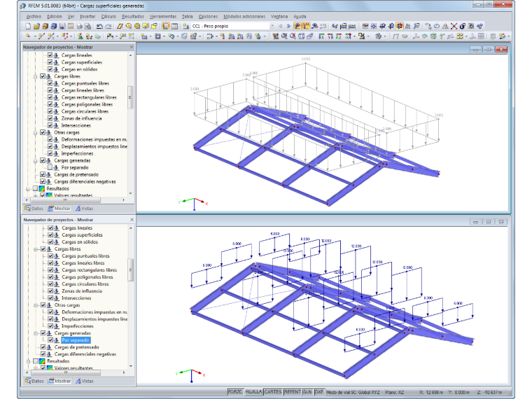
Task: Switch to Mostrar tab in lower navigator
Action: pyautogui.click(x=59, y=381)
